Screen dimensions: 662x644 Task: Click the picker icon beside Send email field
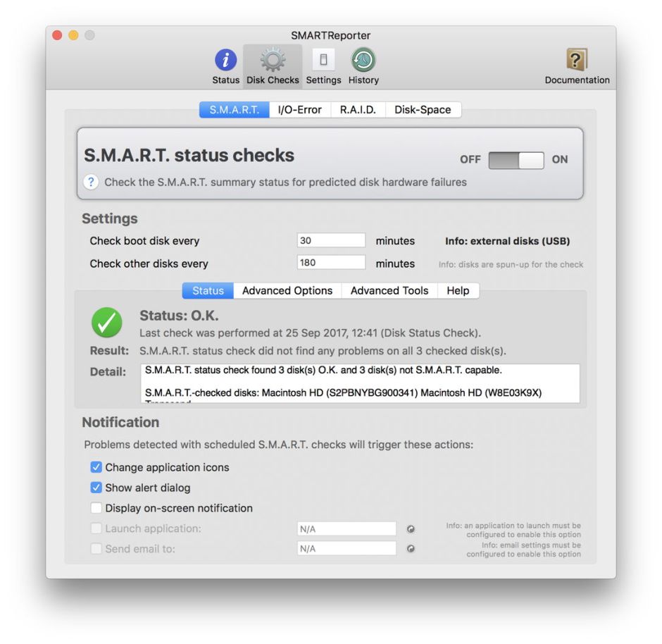point(411,548)
